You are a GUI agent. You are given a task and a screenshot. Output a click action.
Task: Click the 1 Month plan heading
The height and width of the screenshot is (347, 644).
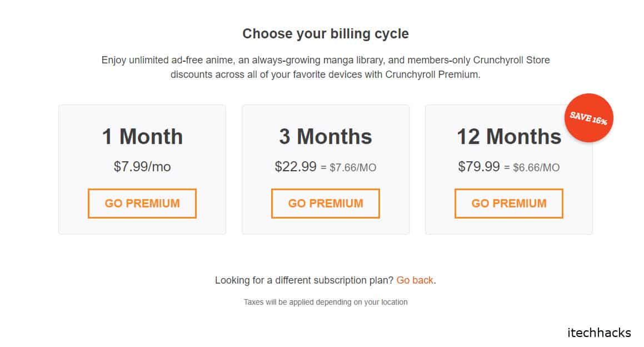[x=142, y=136]
